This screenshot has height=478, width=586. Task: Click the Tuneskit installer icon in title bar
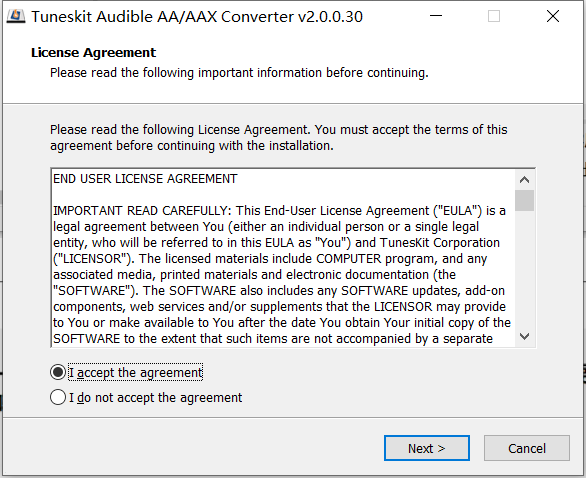pyautogui.click(x=16, y=16)
